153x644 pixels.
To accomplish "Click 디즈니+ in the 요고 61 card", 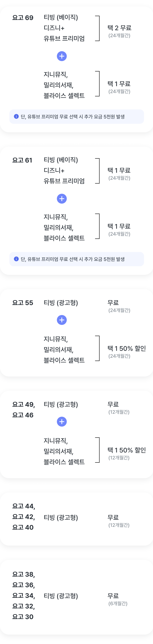I will [x=54, y=171].
